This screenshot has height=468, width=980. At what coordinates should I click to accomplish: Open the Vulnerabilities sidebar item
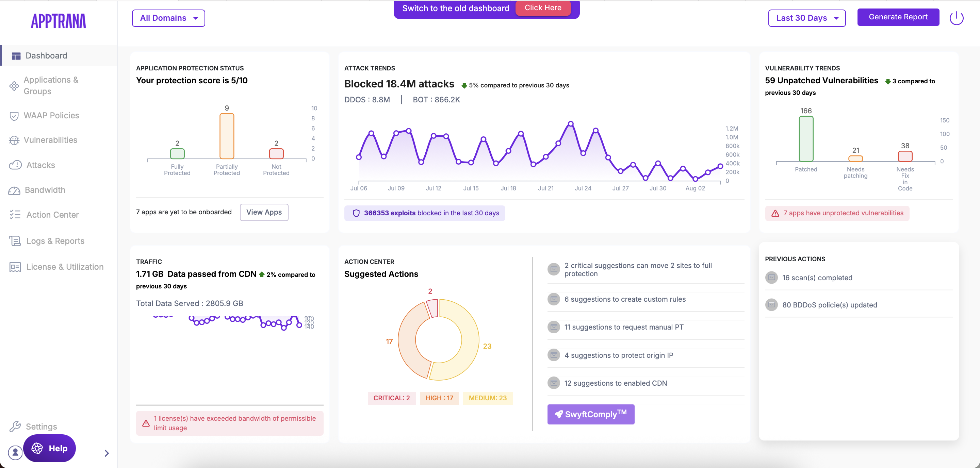(x=50, y=140)
